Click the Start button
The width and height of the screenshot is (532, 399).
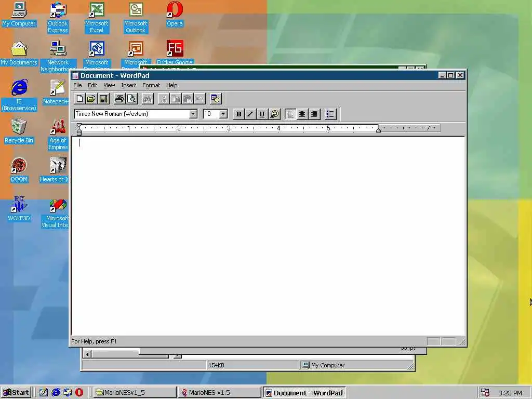point(16,393)
